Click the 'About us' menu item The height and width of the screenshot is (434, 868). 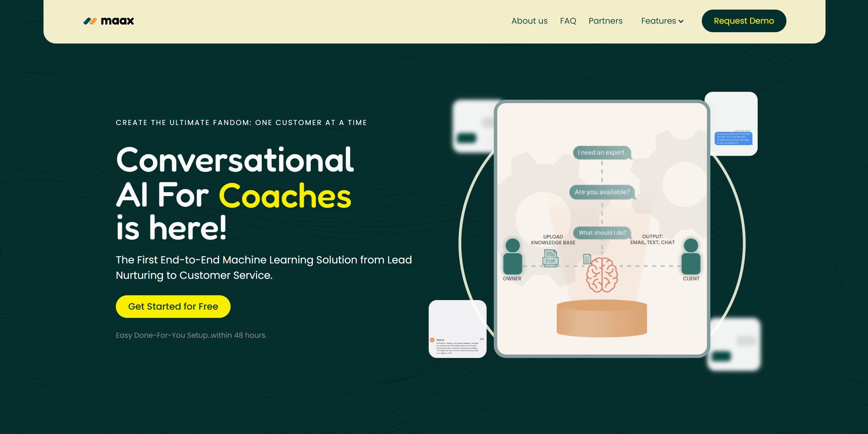point(529,21)
